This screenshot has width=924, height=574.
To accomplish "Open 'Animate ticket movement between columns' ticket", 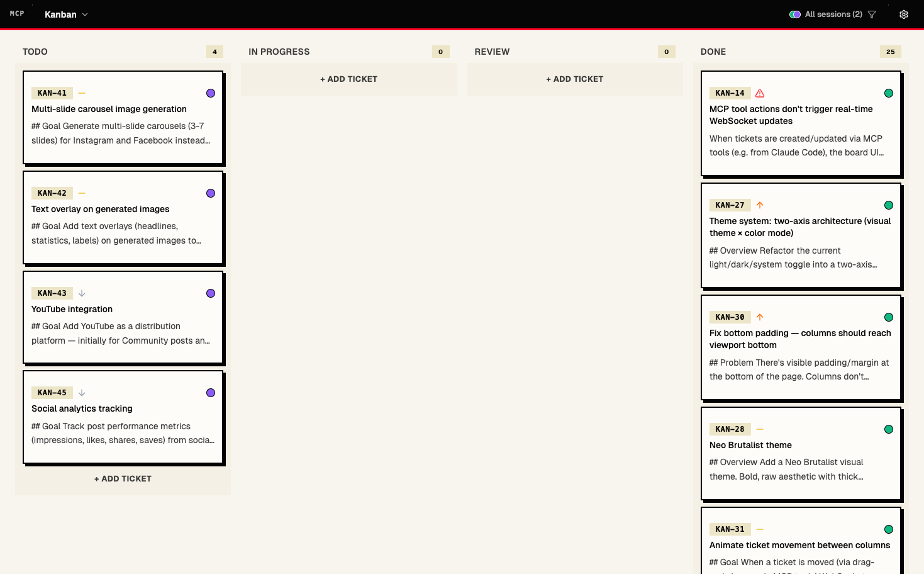I will point(799,546).
